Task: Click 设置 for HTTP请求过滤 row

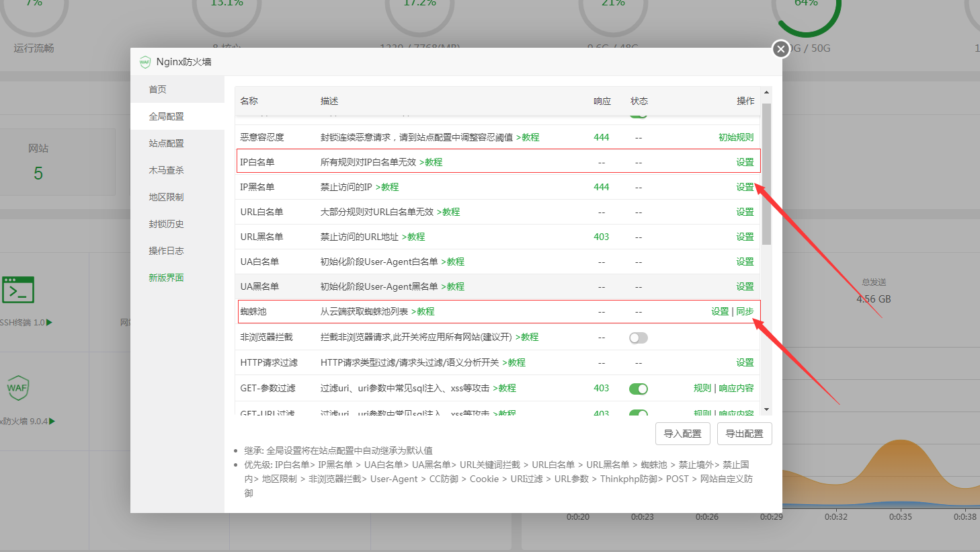Action: 745,362
